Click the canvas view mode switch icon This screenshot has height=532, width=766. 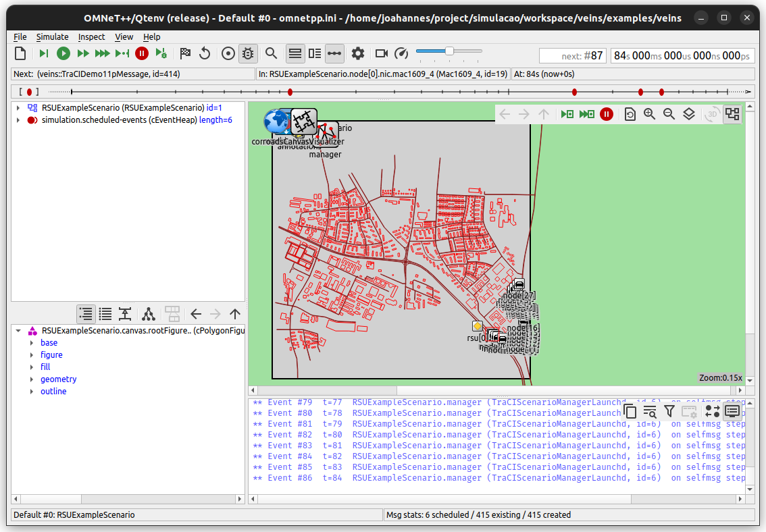(x=732, y=114)
